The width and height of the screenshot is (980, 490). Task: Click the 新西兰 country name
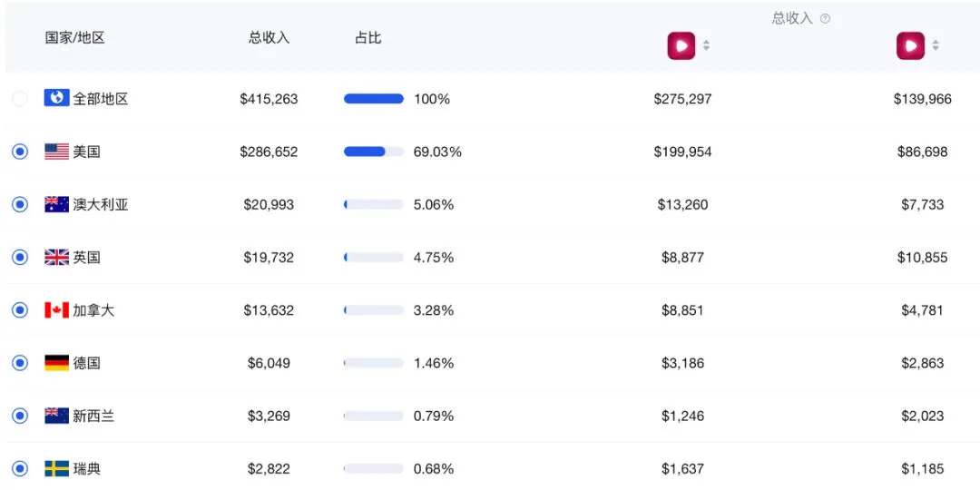tap(93, 416)
